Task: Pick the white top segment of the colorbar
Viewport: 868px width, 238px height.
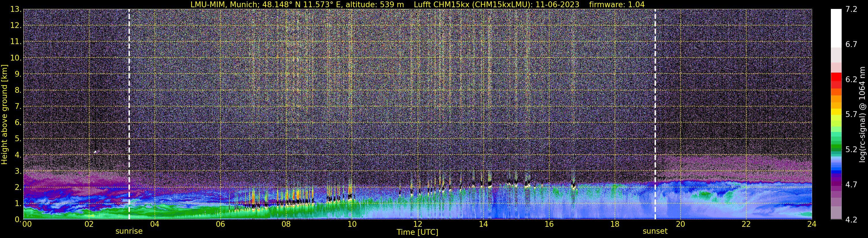Action: [x=836, y=28]
